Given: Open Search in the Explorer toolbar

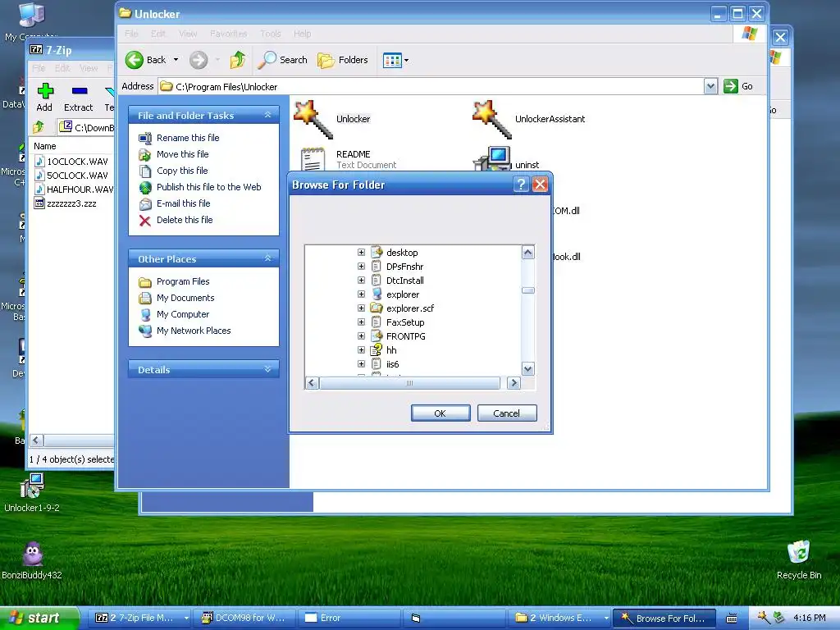Looking at the screenshot, I should tap(282, 60).
